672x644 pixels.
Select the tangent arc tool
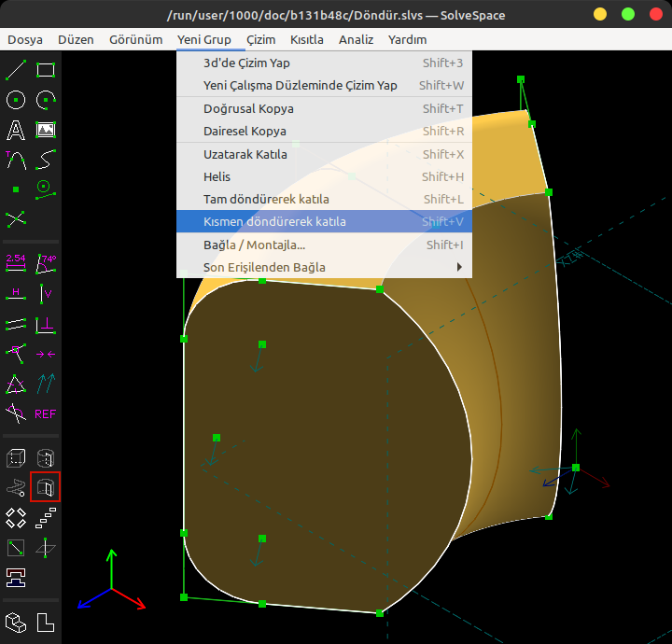click(x=16, y=160)
